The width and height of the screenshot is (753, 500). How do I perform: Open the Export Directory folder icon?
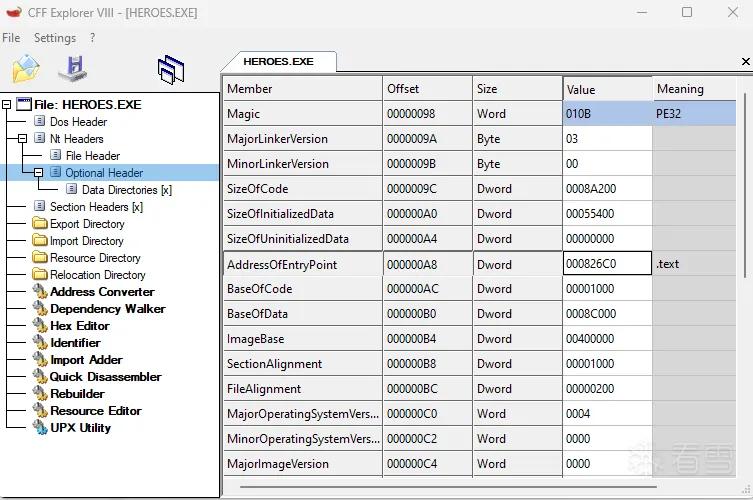40,223
